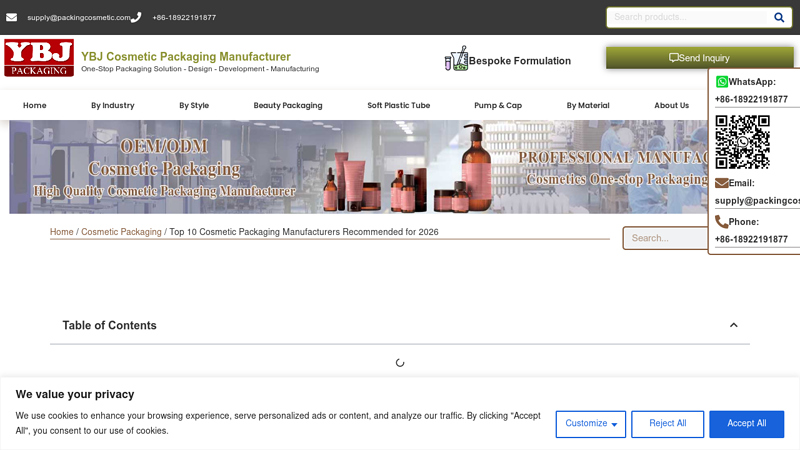Click the magnifier search icon in top bar
Image resolution: width=800 pixels, height=450 pixels.
click(779, 17)
